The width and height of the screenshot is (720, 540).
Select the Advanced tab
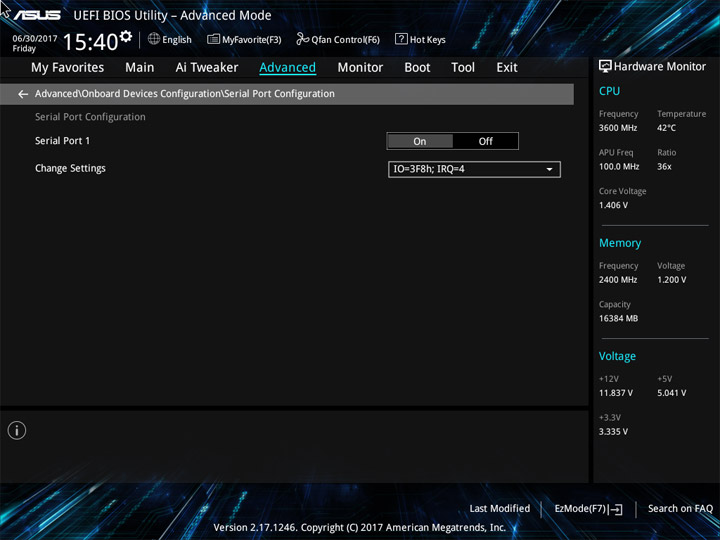287,68
